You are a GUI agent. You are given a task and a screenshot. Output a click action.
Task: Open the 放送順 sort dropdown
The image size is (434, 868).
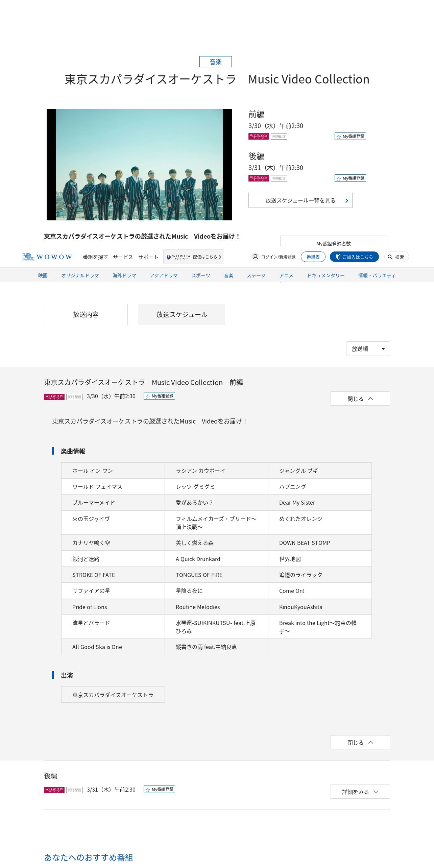(368, 348)
